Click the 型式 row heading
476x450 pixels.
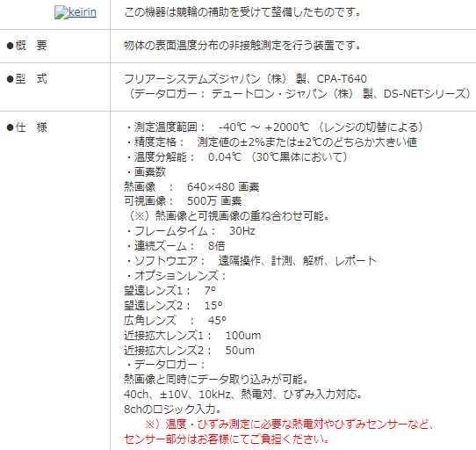(x=26, y=79)
